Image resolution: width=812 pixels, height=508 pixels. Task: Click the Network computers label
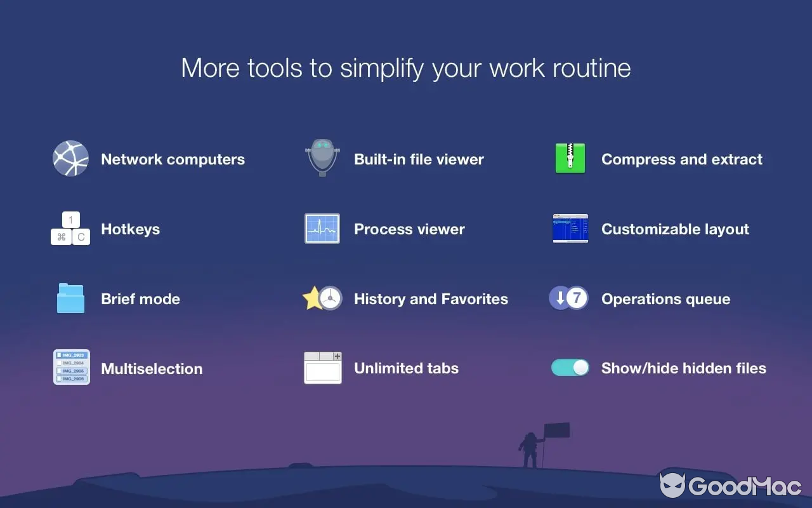tap(173, 159)
